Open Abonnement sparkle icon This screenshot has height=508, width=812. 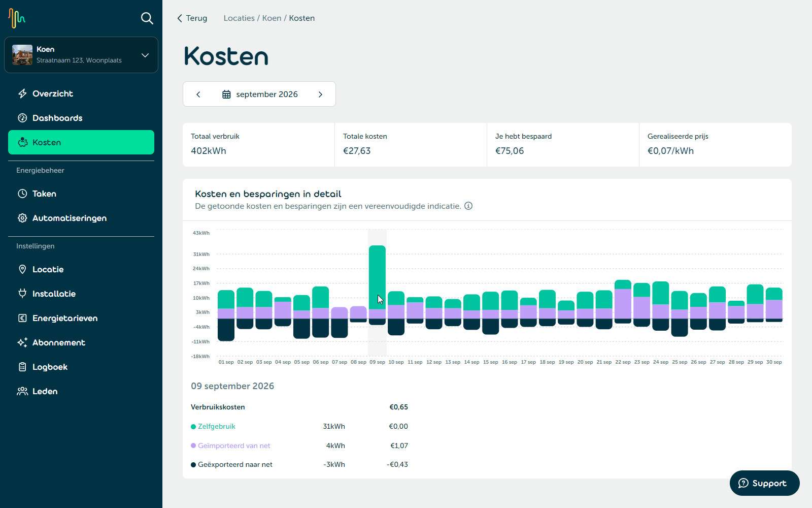(22, 342)
